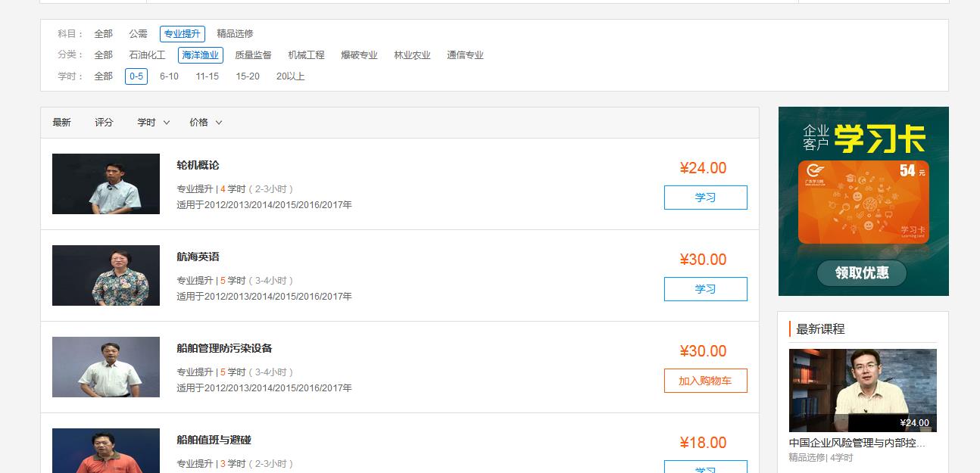Select the 0-5 学时 filter
980x473 pixels.
tap(136, 76)
